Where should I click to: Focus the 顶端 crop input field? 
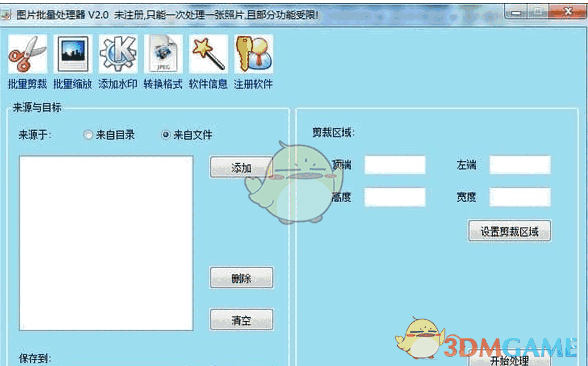[x=395, y=165]
